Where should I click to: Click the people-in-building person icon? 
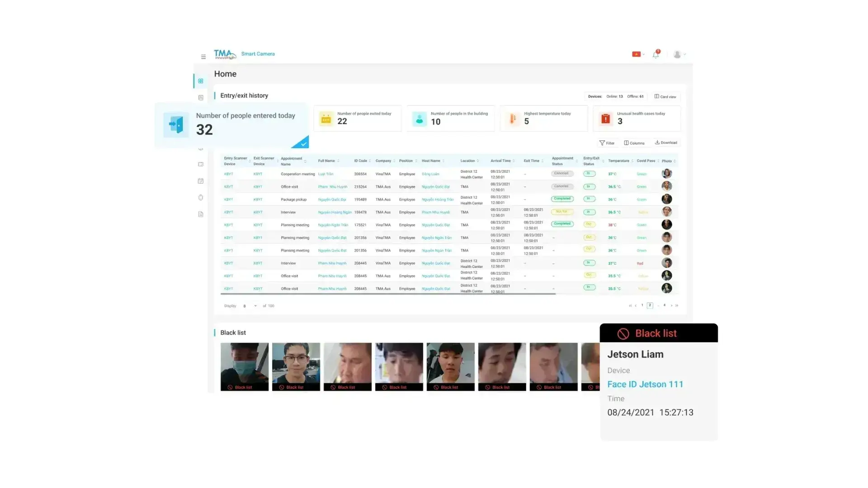(420, 119)
